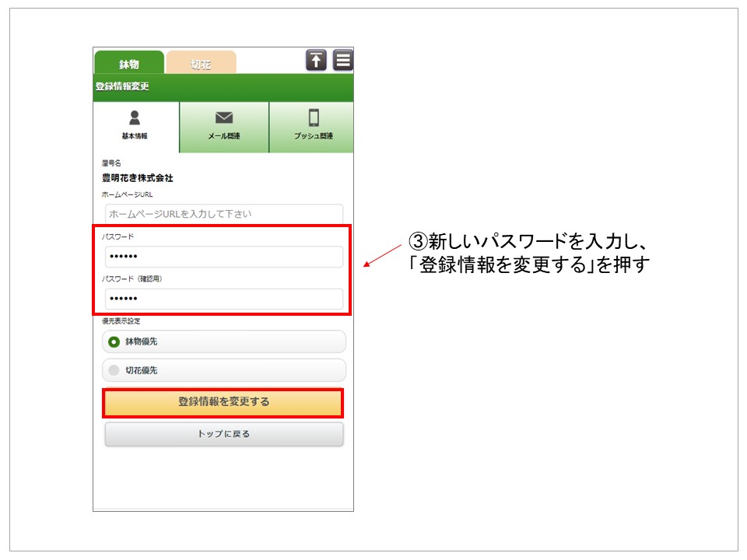Image resolution: width=747 pixels, height=560 pixels.
Task: Click the 登録情報変更 header title
Action: 122,86
